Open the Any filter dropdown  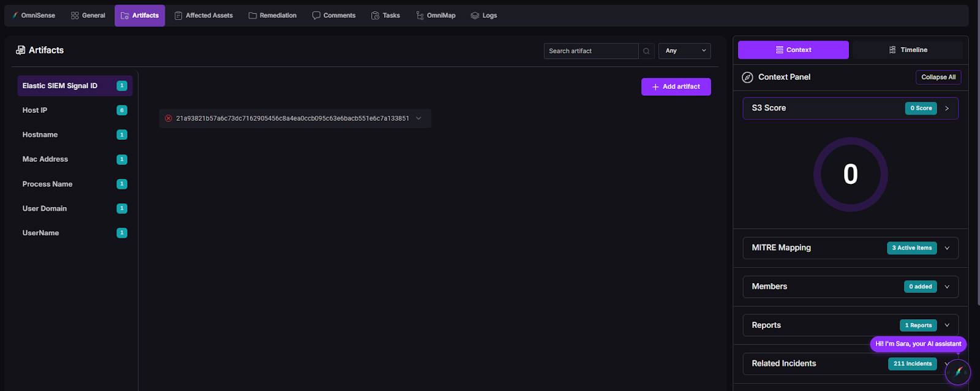[684, 51]
